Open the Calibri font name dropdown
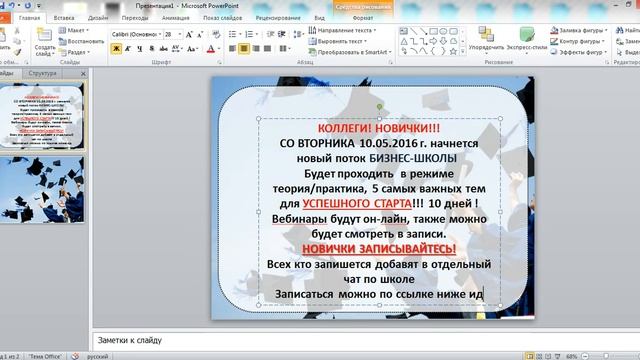This screenshot has height=360, width=640. click(x=160, y=35)
